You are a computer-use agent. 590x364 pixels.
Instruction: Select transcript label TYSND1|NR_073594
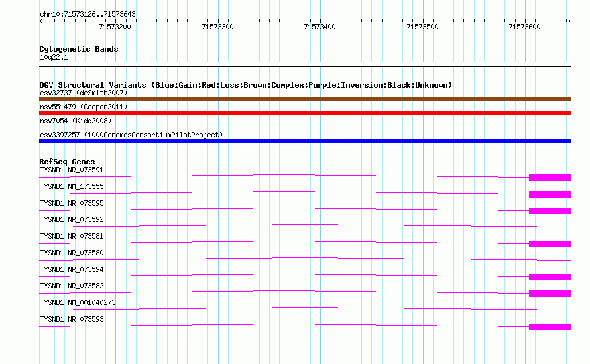(72, 269)
